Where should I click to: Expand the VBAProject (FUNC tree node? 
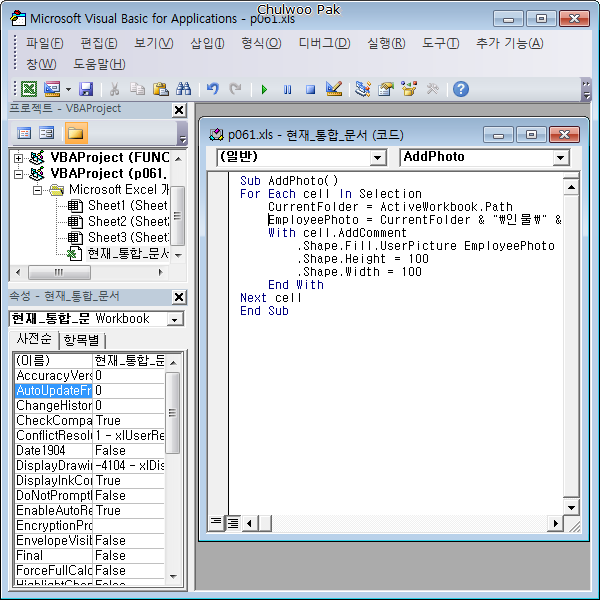pyautogui.click(x=20, y=157)
